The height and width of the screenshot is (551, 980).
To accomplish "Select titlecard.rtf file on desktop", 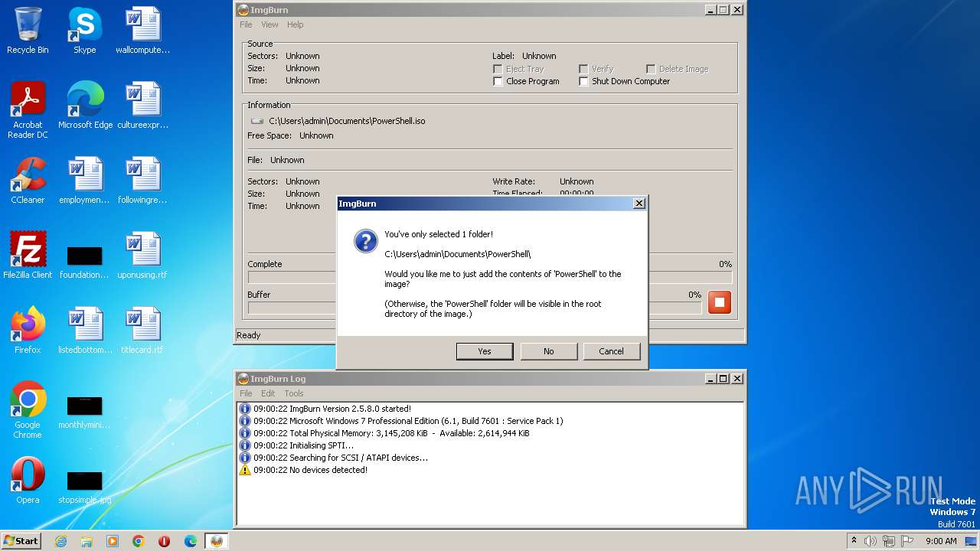I will click(x=142, y=331).
